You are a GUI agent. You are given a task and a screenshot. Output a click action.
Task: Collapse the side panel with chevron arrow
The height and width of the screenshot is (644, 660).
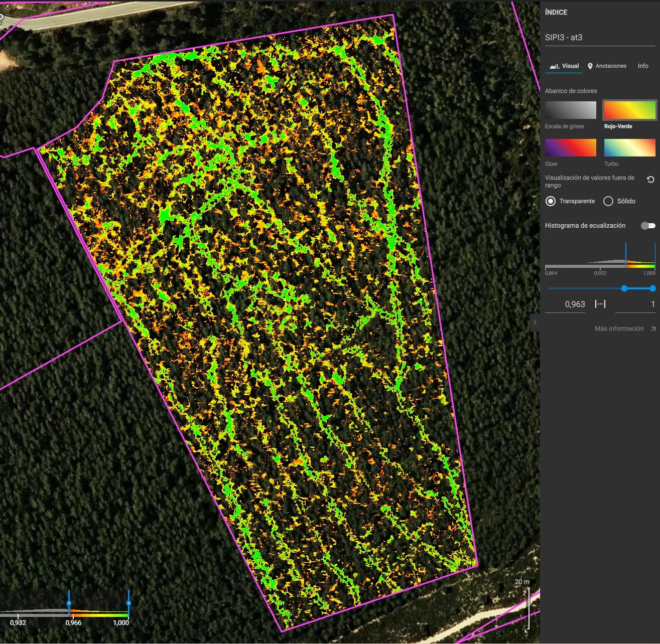pos(535,323)
